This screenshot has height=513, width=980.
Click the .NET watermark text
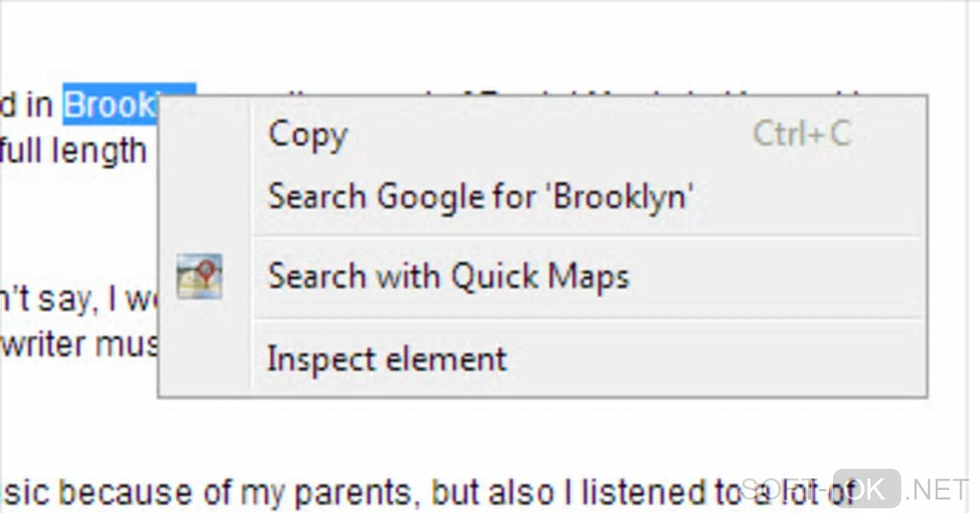937,490
